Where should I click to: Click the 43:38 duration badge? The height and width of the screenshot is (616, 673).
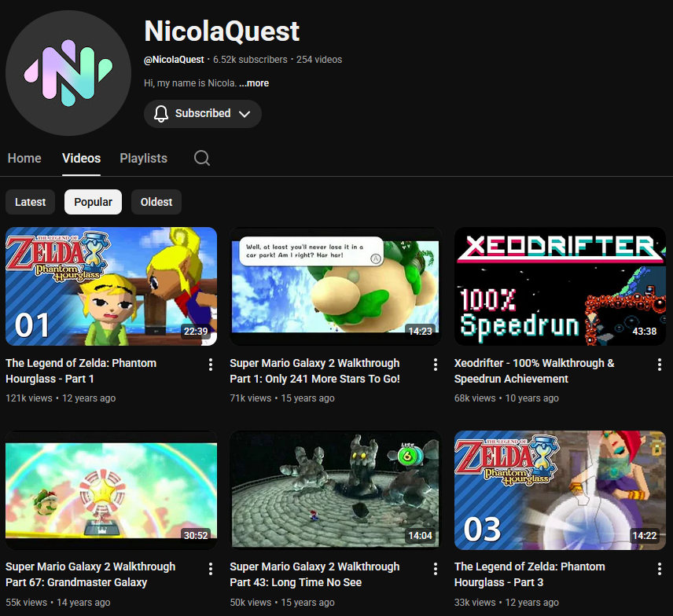pyautogui.click(x=644, y=331)
